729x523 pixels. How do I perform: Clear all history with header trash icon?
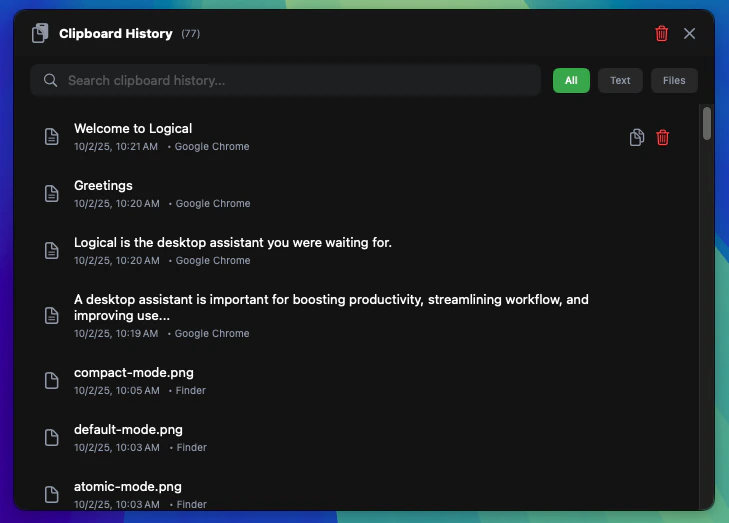[x=661, y=33]
